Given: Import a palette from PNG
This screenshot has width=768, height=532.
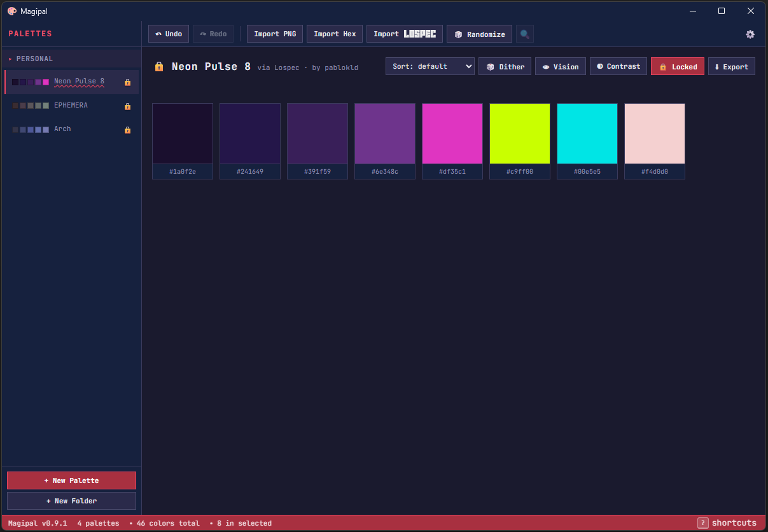Looking at the screenshot, I should (275, 34).
